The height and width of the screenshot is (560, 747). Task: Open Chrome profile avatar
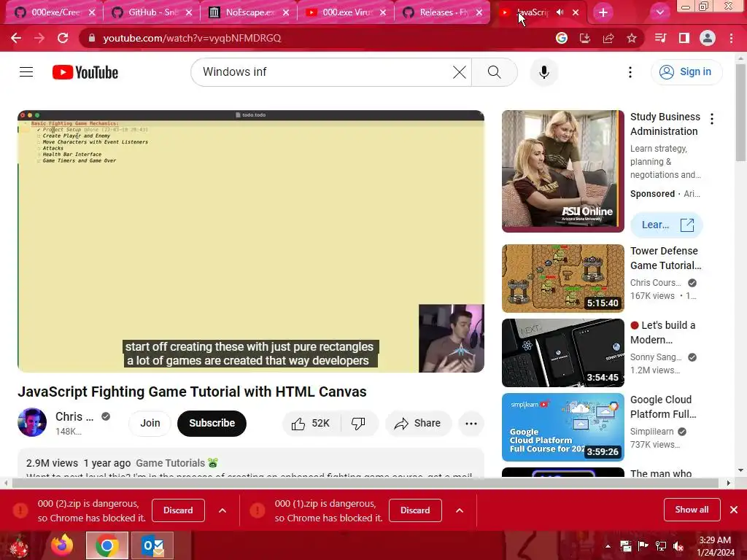pyautogui.click(x=708, y=38)
